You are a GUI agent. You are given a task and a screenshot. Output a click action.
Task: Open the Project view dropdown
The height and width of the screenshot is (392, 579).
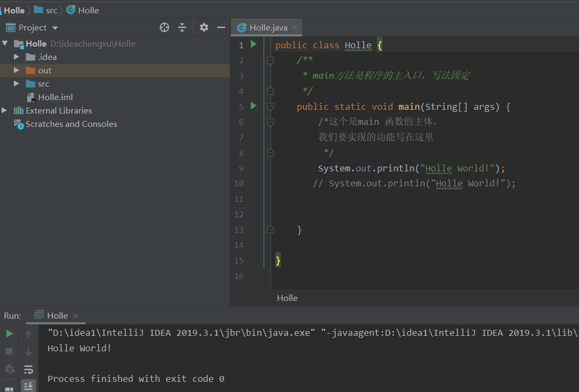pos(55,28)
